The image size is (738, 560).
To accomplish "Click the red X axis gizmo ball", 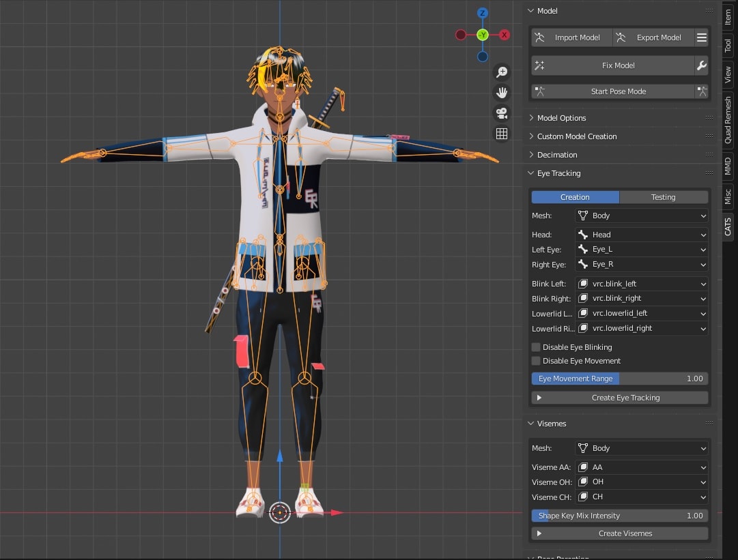I will (505, 35).
